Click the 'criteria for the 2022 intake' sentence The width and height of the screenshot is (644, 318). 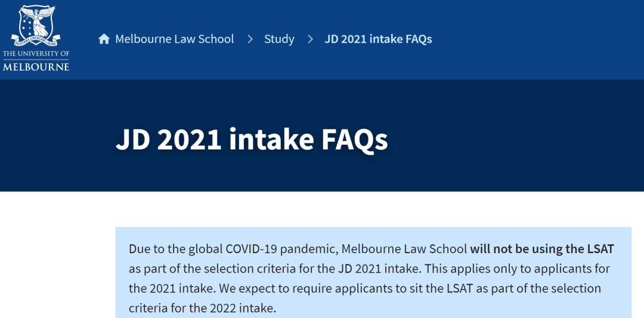203,308
